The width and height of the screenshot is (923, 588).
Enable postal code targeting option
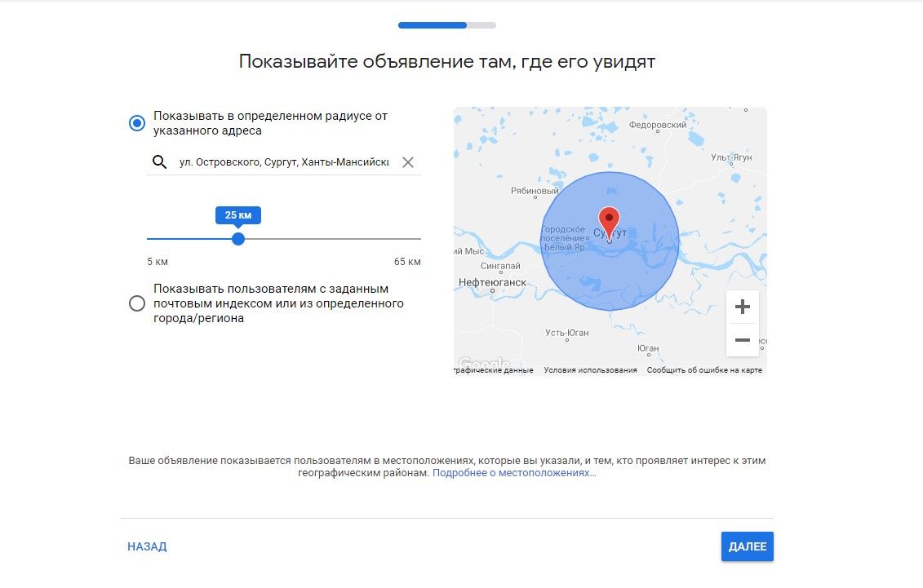pos(136,303)
